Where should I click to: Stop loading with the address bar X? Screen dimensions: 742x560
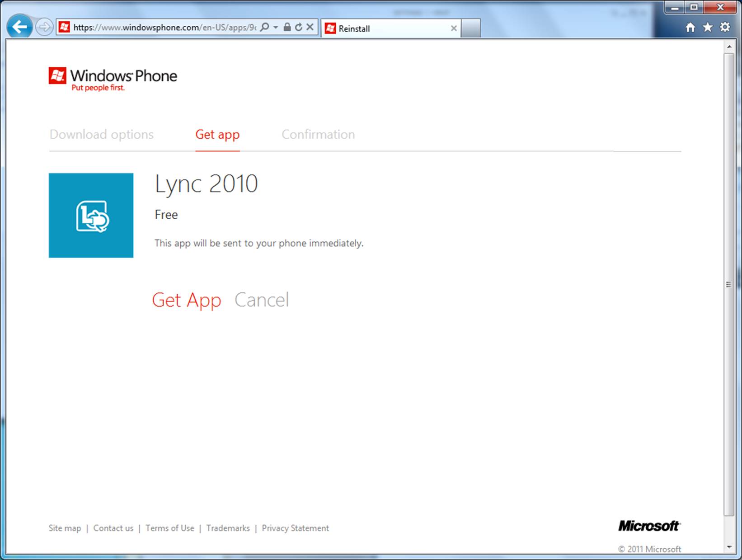coord(310,27)
